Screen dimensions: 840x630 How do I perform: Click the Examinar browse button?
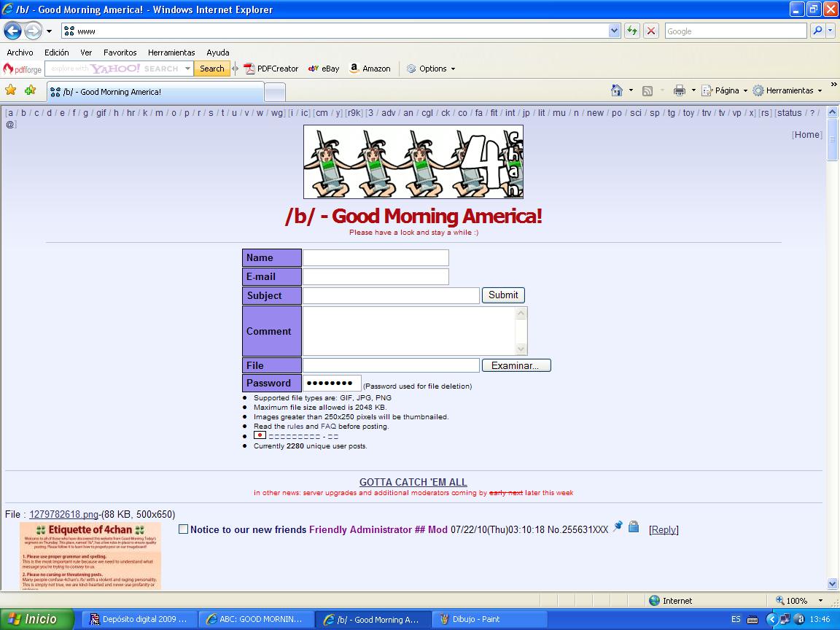coord(516,365)
